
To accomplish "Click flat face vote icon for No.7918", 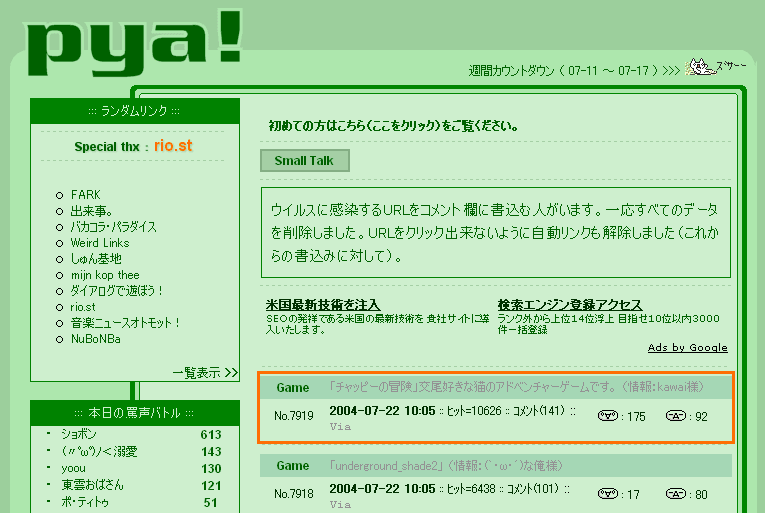I will pyautogui.click(x=676, y=493).
